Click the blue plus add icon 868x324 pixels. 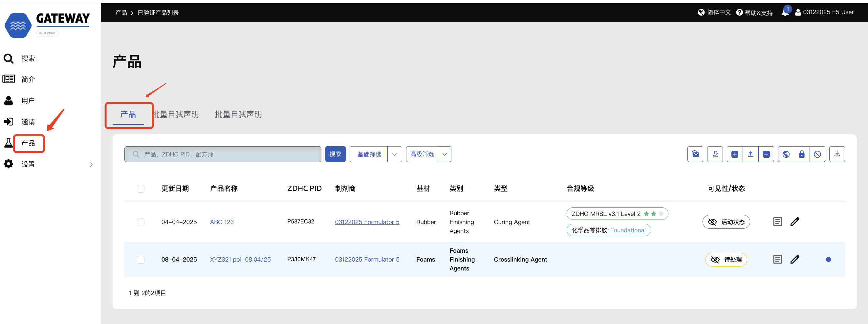(x=735, y=154)
